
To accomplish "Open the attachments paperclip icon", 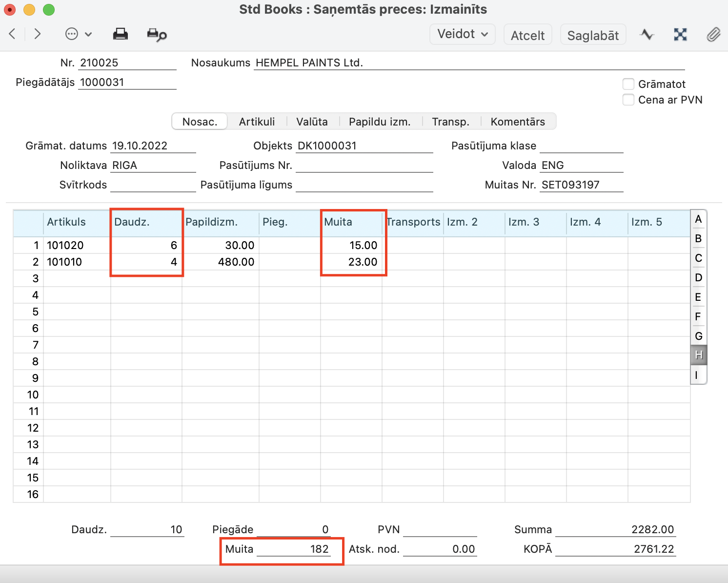I will (713, 35).
